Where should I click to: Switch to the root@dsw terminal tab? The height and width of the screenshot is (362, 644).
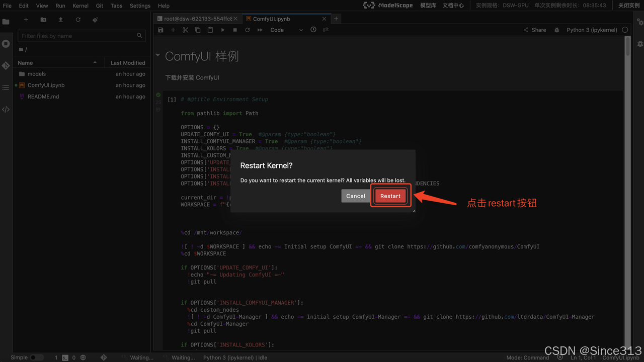click(x=198, y=19)
